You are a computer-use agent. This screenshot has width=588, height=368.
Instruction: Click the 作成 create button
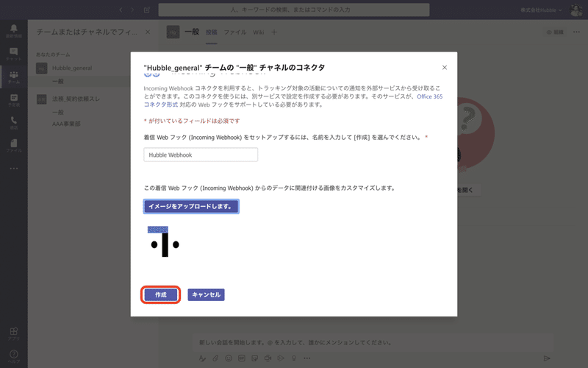point(160,295)
